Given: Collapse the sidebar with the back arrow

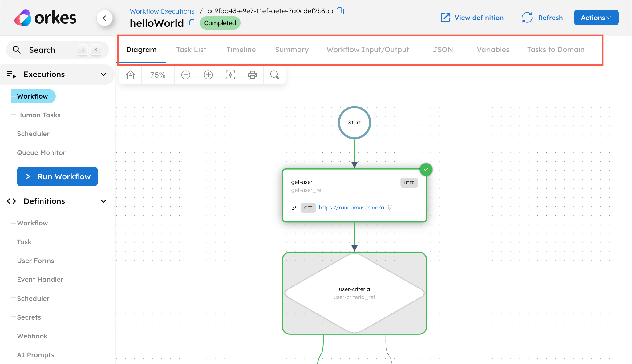Looking at the screenshot, I should [105, 18].
